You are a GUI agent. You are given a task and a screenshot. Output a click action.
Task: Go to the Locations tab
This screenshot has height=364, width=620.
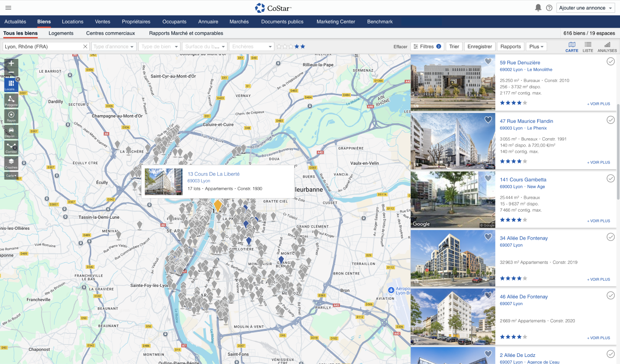click(x=73, y=22)
